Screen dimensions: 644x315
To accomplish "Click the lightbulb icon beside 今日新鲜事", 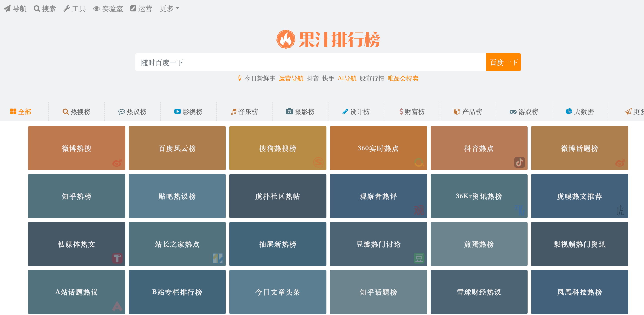I will (x=239, y=78).
